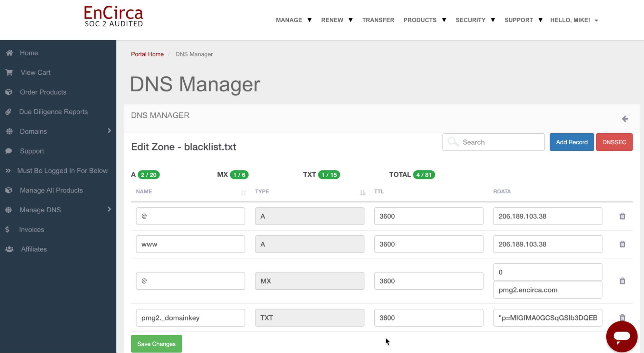Screen dimensions: 644x353
Task: Click the Products menu item
Action: point(420,20)
